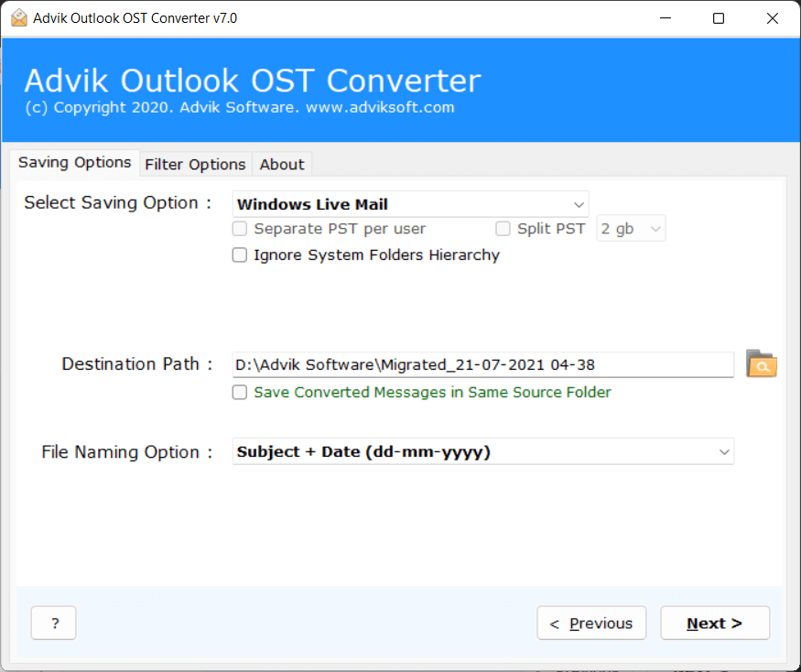The width and height of the screenshot is (801, 672).
Task: Click inside the Destination Path field
Action: click(x=483, y=365)
